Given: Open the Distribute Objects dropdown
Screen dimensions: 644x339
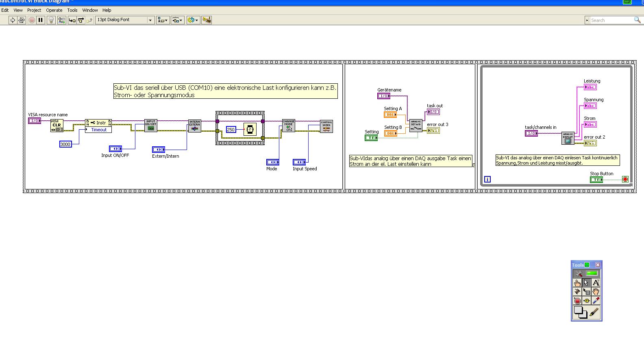Looking at the screenshot, I should pyautogui.click(x=177, y=20).
